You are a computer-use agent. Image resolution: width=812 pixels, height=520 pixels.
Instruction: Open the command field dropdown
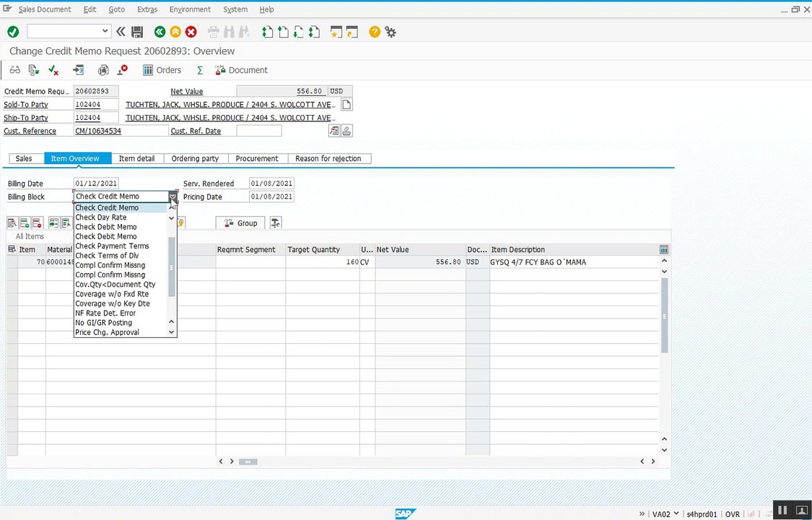coord(105,31)
